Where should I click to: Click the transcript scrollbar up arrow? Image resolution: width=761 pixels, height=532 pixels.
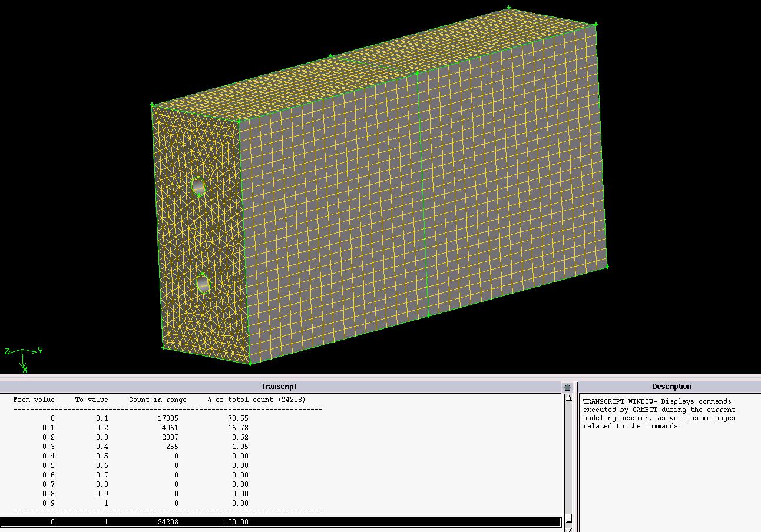coord(568,398)
